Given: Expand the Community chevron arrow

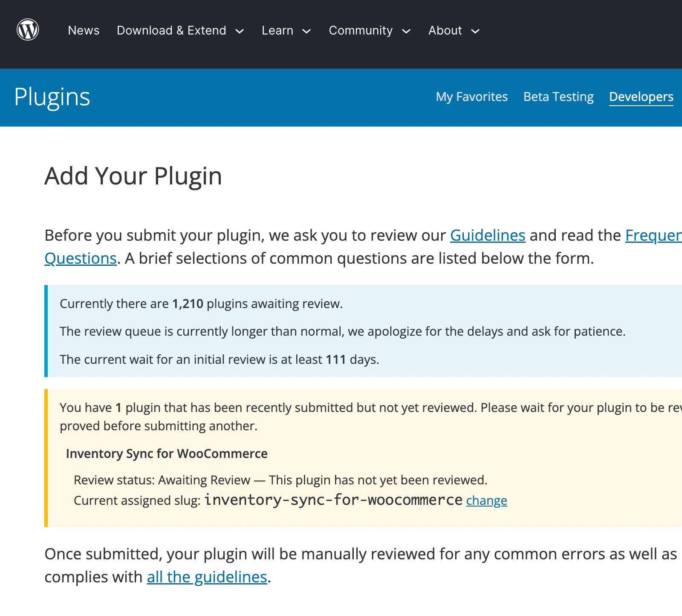Looking at the screenshot, I should click(406, 31).
